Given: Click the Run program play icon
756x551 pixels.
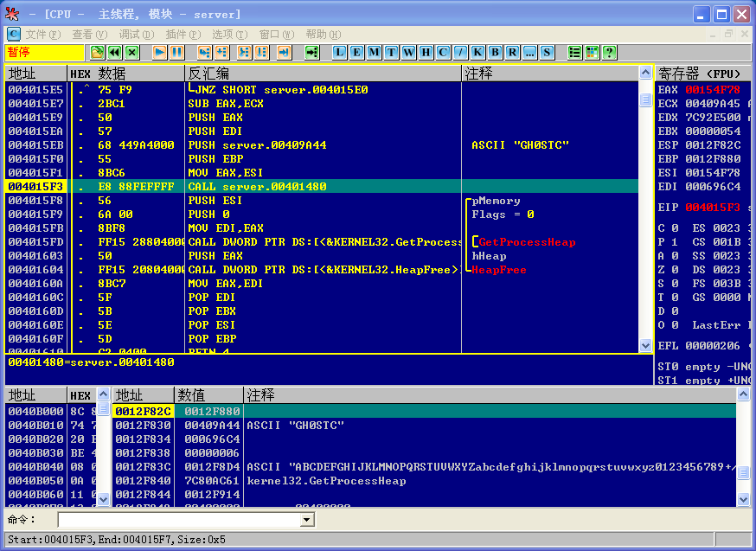Looking at the screenshot, I should tap(159, 52).
